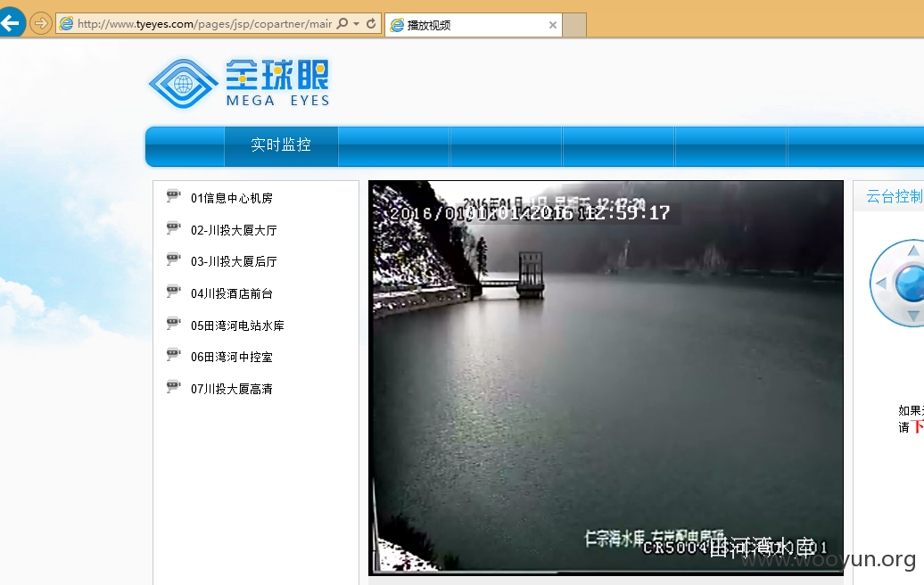Click the search magnifier in address bar
This screenshot has width=924, height=585.
(x=342, y=23)
